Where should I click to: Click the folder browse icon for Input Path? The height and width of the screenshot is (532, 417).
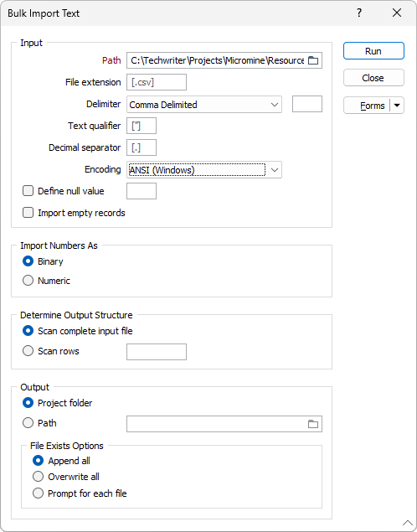pyautogui.click(x=313, y=60)
